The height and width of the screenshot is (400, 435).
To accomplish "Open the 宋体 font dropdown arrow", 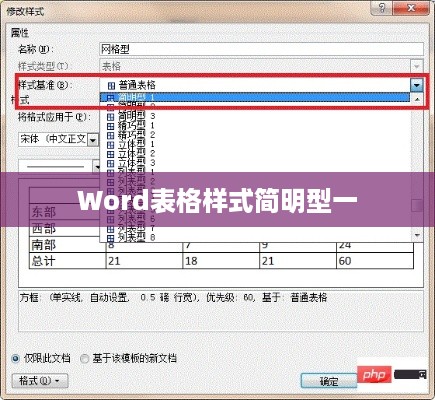I will point(93,140).
